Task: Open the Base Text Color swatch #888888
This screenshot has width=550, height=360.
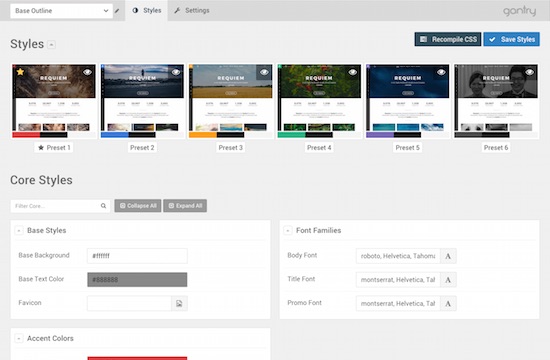Action: click(x=137, y=280)
